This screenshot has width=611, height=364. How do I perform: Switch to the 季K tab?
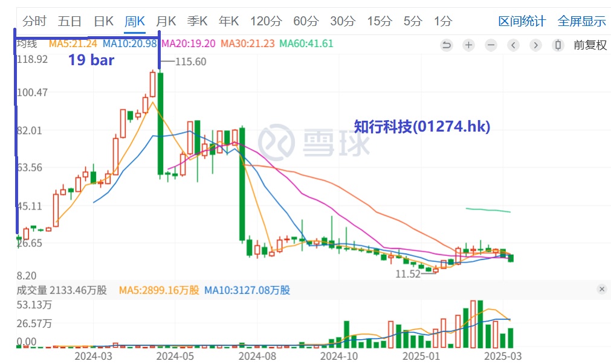(x=197, y=21)
